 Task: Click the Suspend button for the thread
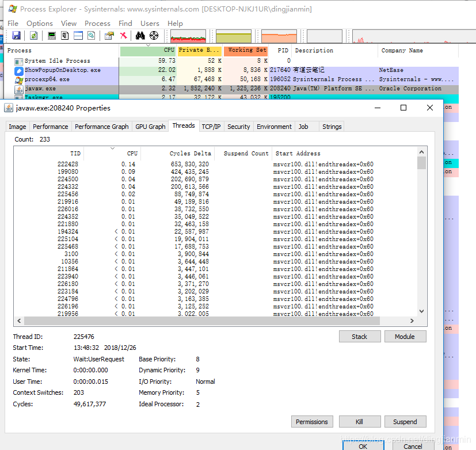click(x=405, y=422)
